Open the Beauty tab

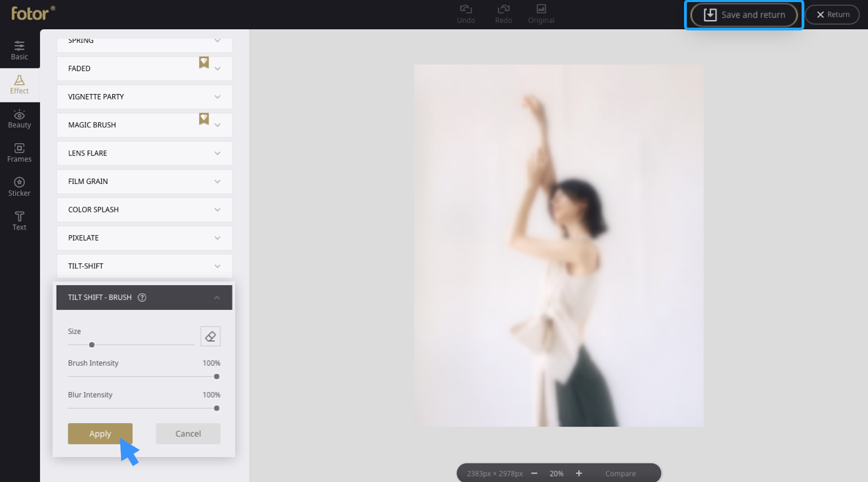[x=19, y=119]
